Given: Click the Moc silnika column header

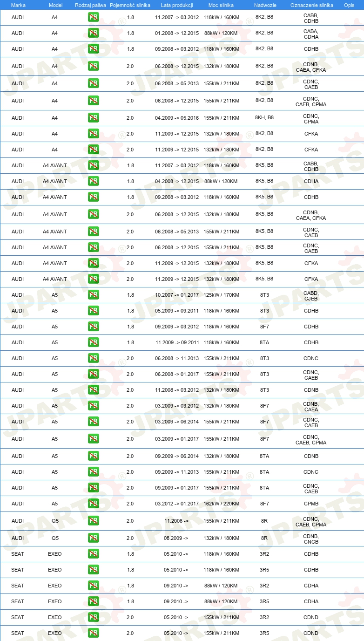Looking at the screenshot, I should [x=221, y=5].
